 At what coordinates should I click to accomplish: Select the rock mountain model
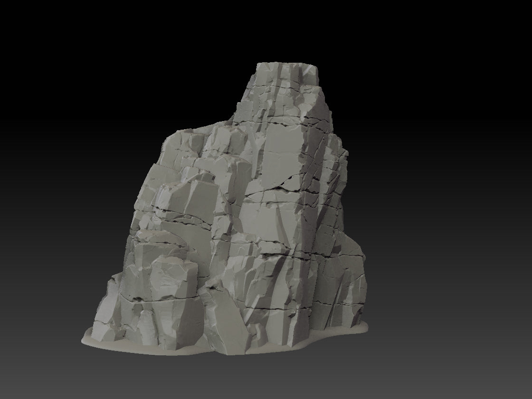coord(237,214)
